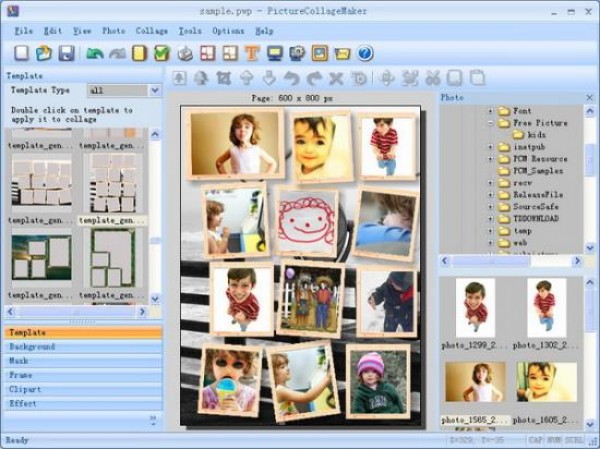Expand the Font folder in tree

pyautogui.click(x=490, y=111)
